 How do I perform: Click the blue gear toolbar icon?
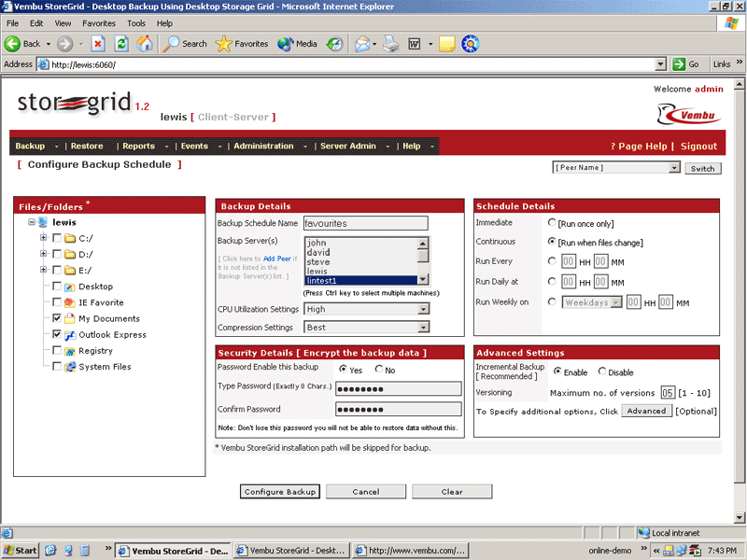pos(471,44)
